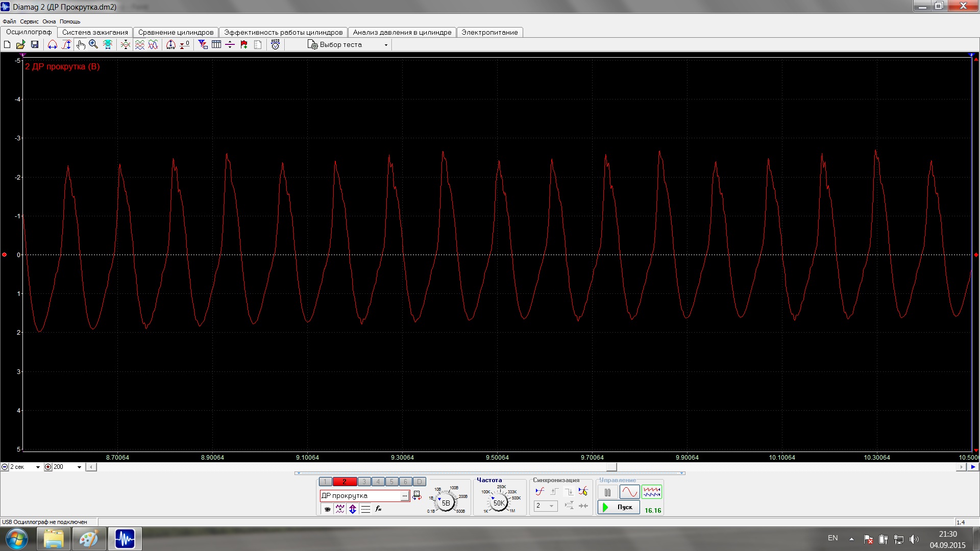Click the purple horizontal divider line icon

coord(230,45)
